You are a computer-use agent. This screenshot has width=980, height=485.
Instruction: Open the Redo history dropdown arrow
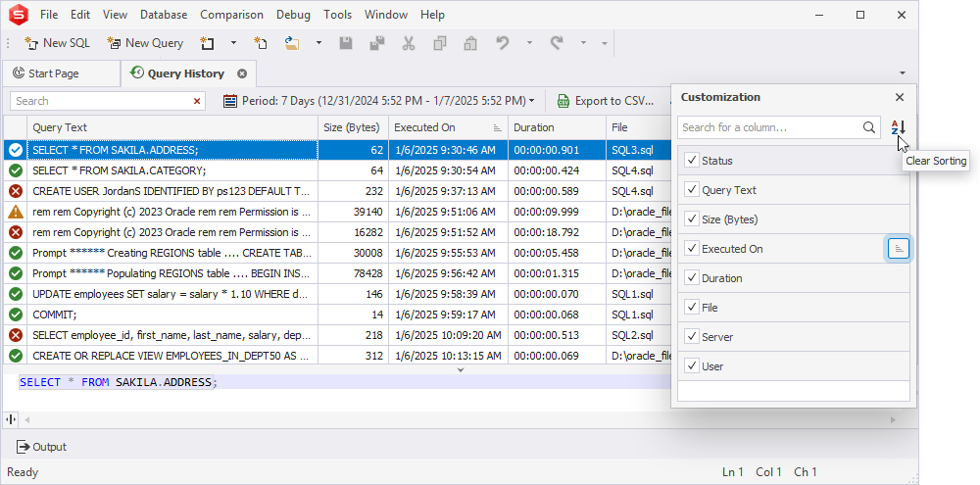pyautogui.click(x=583, y=43)
